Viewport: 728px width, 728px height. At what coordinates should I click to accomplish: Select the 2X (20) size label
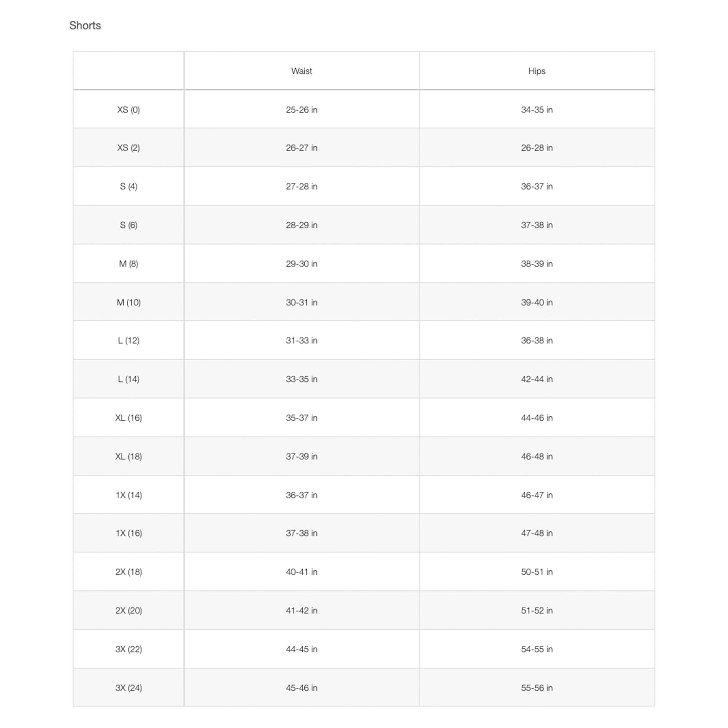(x=128, y=610)
